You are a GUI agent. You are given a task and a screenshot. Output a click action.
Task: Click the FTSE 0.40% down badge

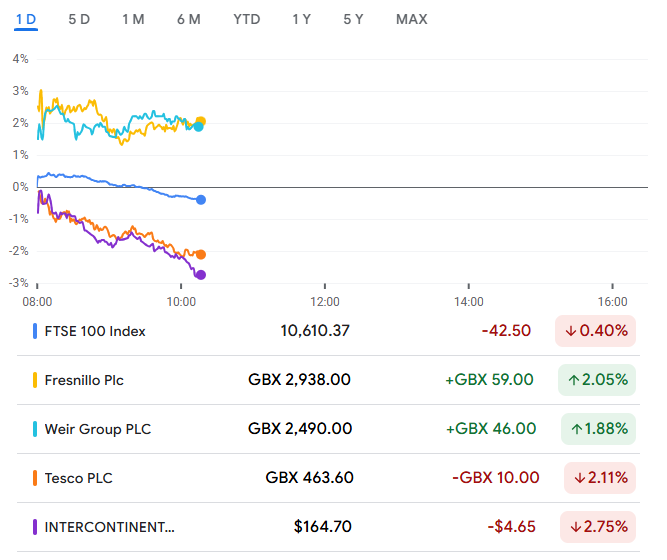(x=595, y=331)
